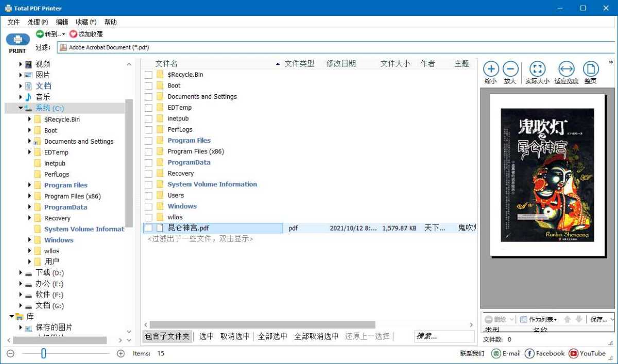Check the box for inetpub
The height and width of the screenshot is (364, 618).
(x=148, y=118)
